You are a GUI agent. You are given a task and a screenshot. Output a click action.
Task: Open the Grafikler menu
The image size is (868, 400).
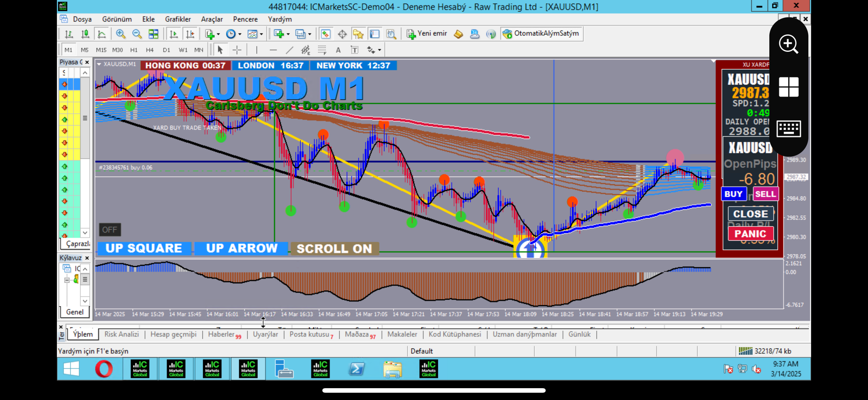(178, 19)
